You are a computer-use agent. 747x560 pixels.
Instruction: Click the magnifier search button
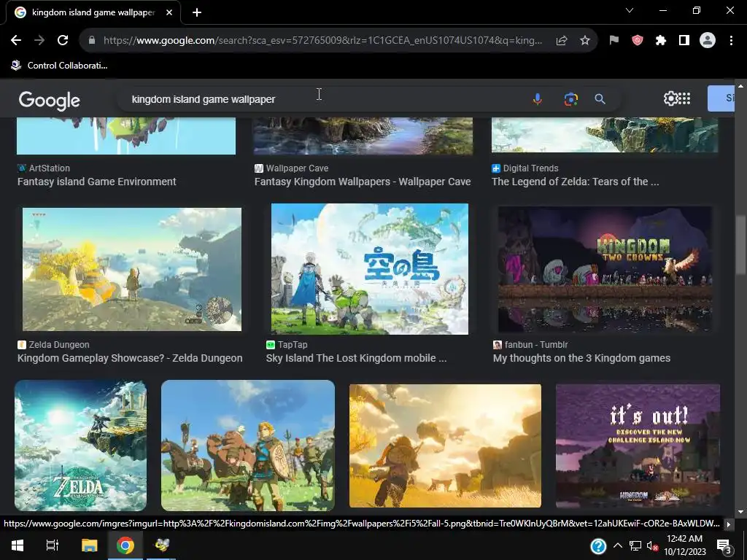[x=600, y=99]
